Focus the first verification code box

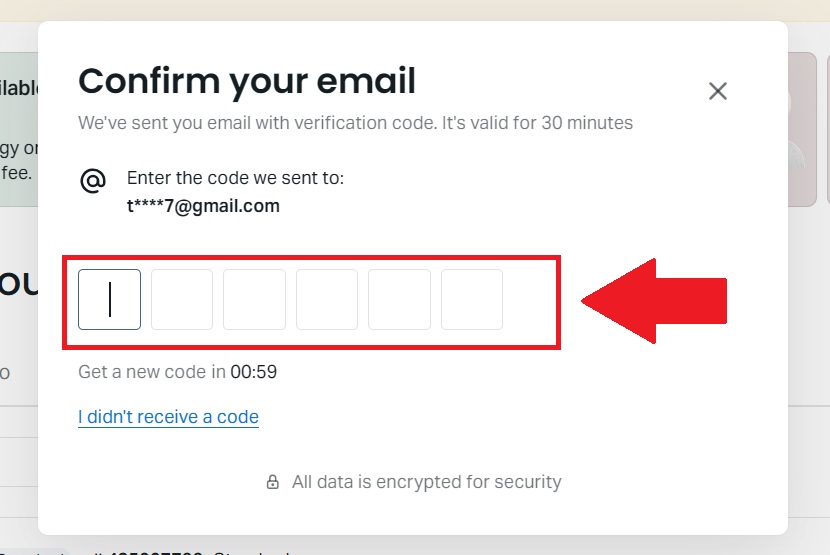click(x=110, y=299)
